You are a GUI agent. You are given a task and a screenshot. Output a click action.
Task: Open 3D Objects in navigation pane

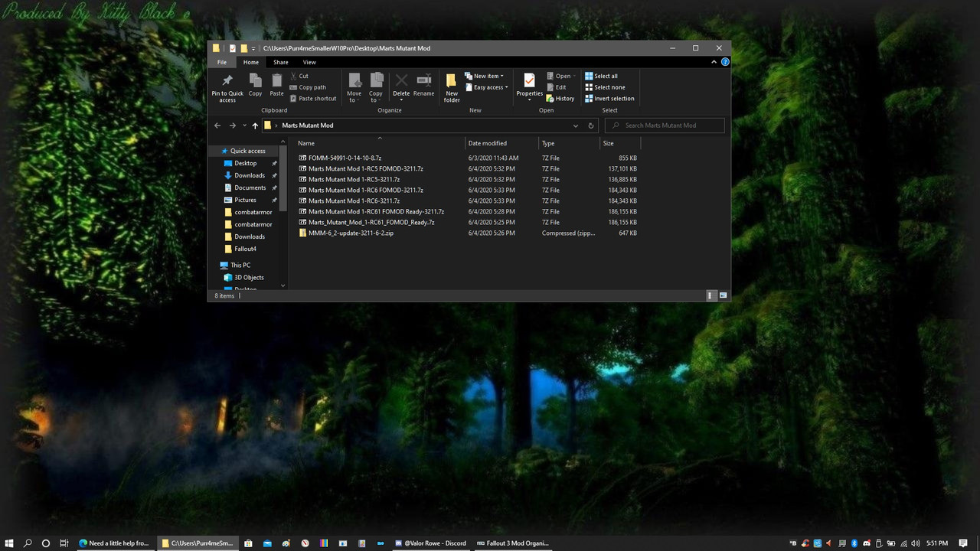249,277
